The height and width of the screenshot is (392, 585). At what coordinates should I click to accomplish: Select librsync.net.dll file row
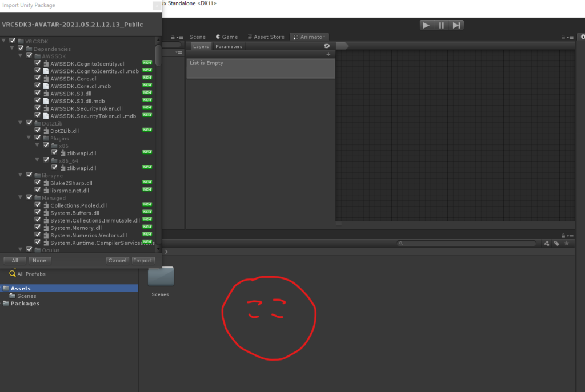[x=78, y=191]
